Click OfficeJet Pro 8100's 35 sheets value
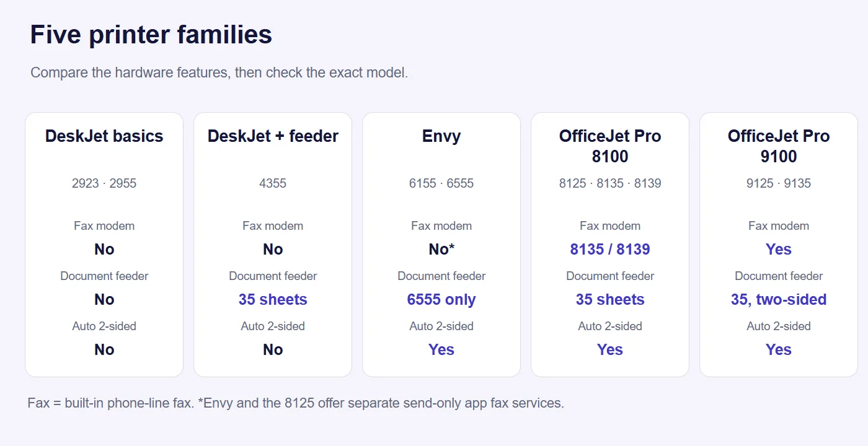 pos(610,300)
